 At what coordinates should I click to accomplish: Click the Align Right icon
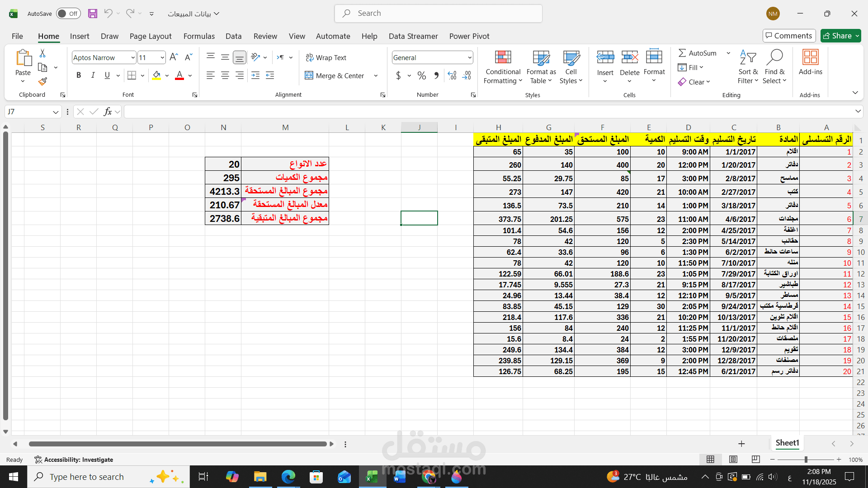pyautogui.click(x=240, y=75)
